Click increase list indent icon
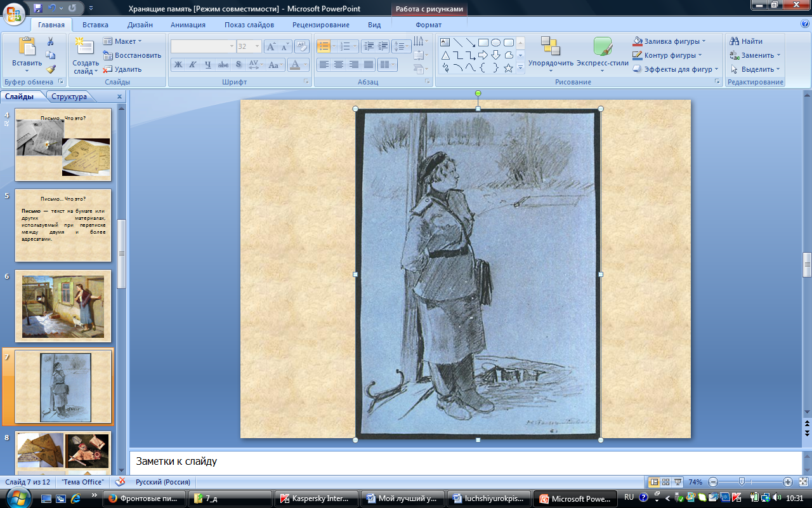Screen dimensions: 812x508 [x=383, y=46]
